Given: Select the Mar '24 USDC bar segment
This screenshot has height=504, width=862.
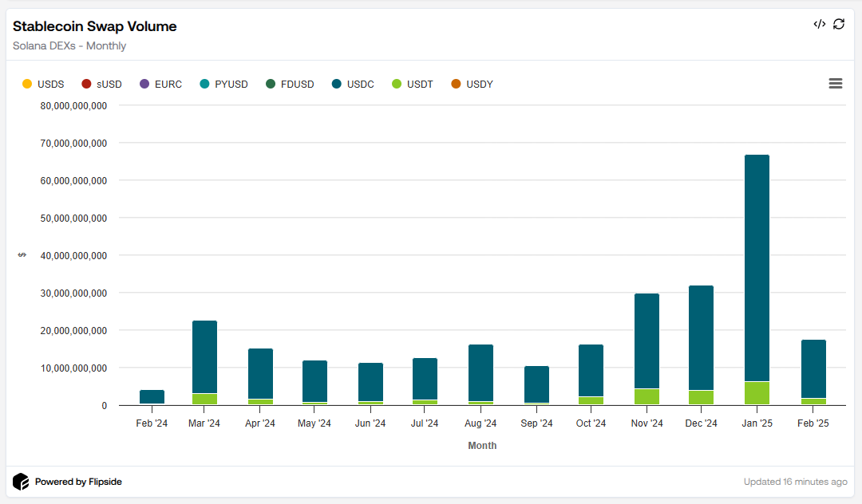Looking at the screenshot, I should coord(204,356).
